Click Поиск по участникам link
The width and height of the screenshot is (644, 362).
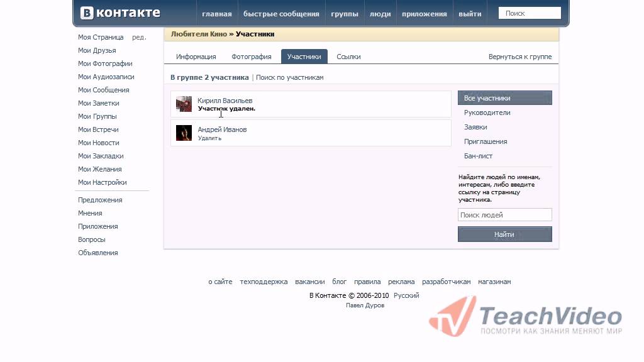coord(289,77)
